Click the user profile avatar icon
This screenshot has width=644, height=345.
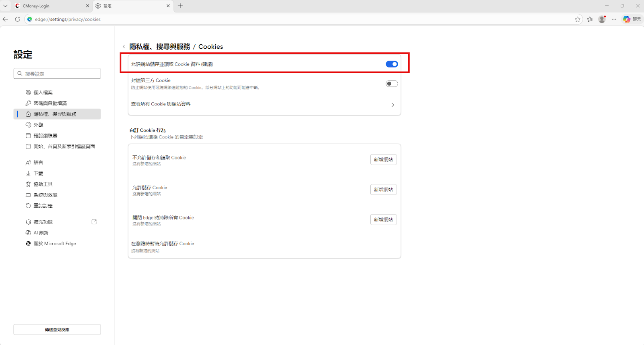602,19
